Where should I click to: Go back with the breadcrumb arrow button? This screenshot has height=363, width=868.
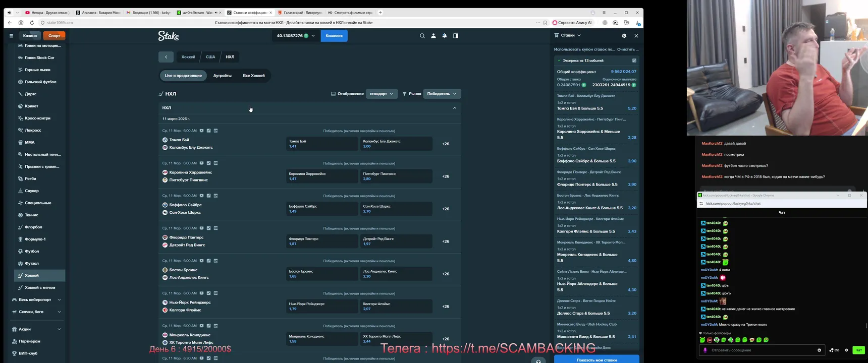166,57
